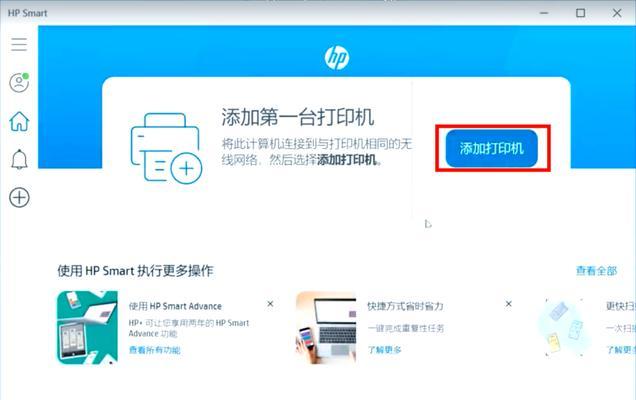Click the 使用 HP Smart 执行更多操作 heading

click(x=135, y=271)
